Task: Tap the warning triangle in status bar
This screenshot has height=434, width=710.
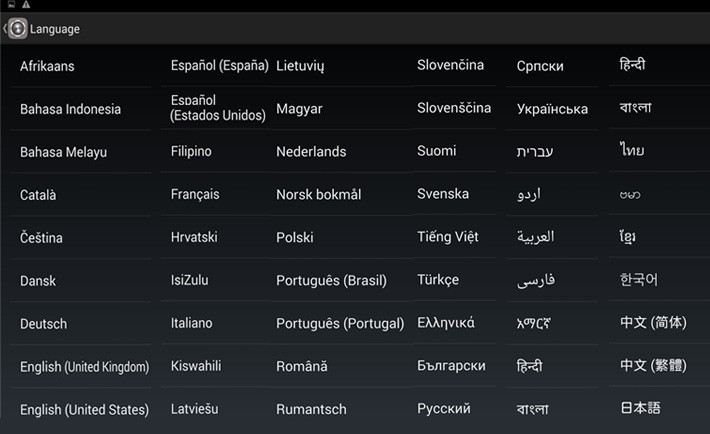Action: coord(26,5)
